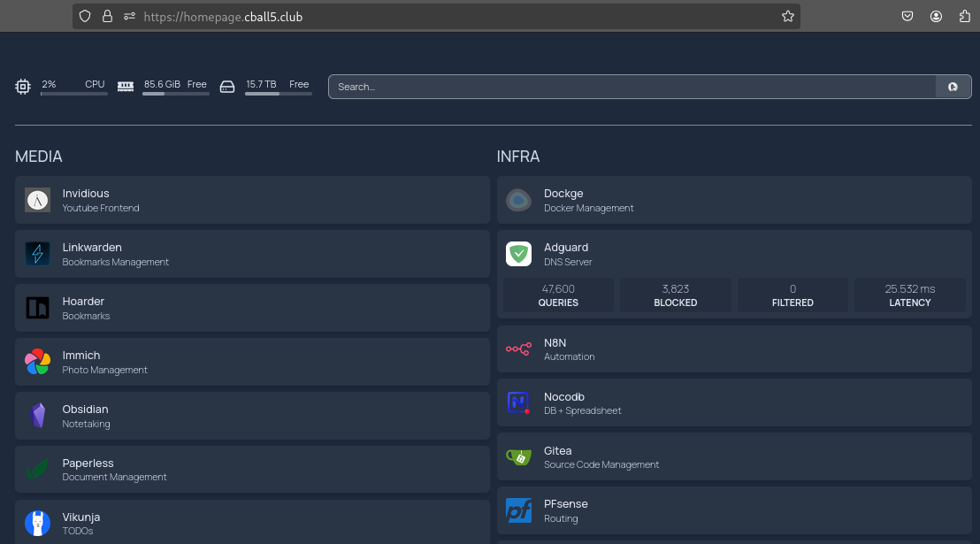Open tracking protection shield in address bar
The width and height of the screenshot is (980, 544).
coord(85,17)
